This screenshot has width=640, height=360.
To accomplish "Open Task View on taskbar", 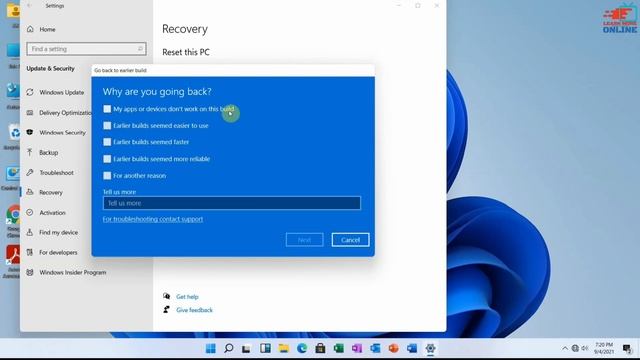I will point(246,348).
